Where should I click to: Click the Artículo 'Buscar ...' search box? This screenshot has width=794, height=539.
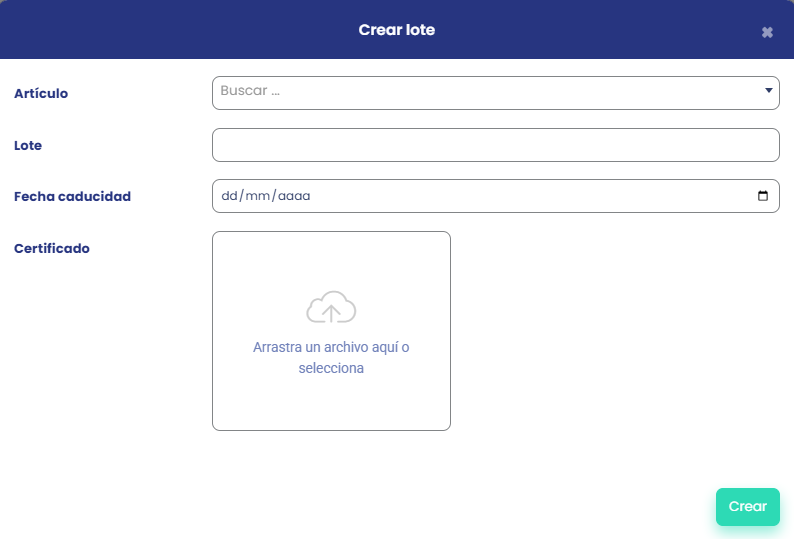(x=480, y=92)
